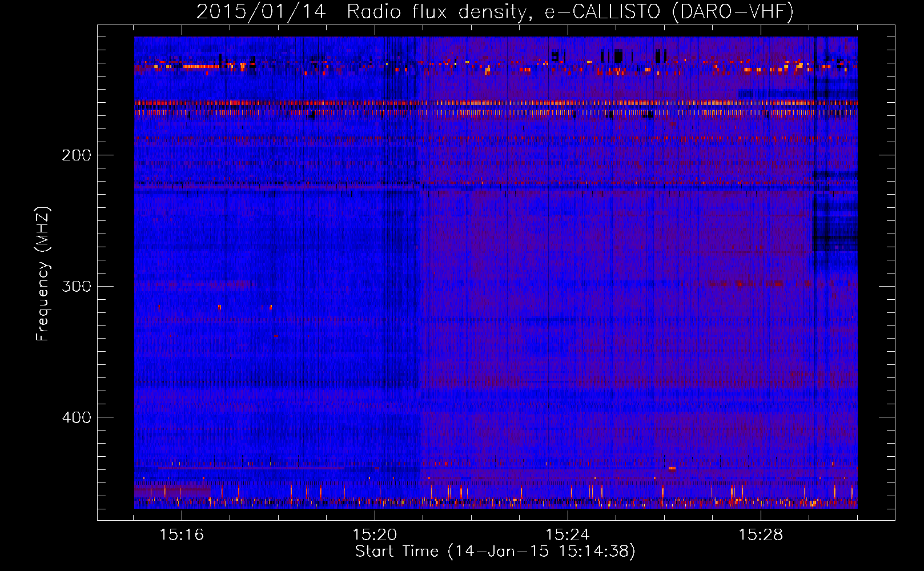Viewport: 924px width, 571px height.
Task: Select the 15:28 time tick label
Action: [x=761, y=534]
